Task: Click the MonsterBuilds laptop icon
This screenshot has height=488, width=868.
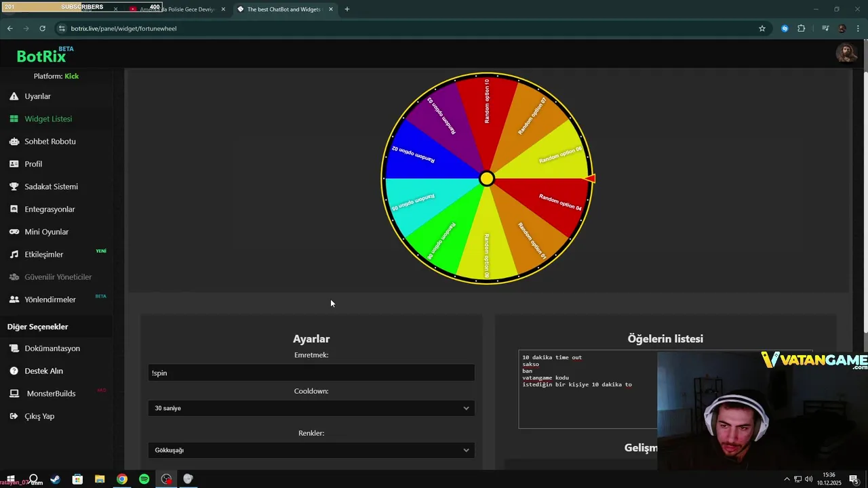Action: coord(14,394)
